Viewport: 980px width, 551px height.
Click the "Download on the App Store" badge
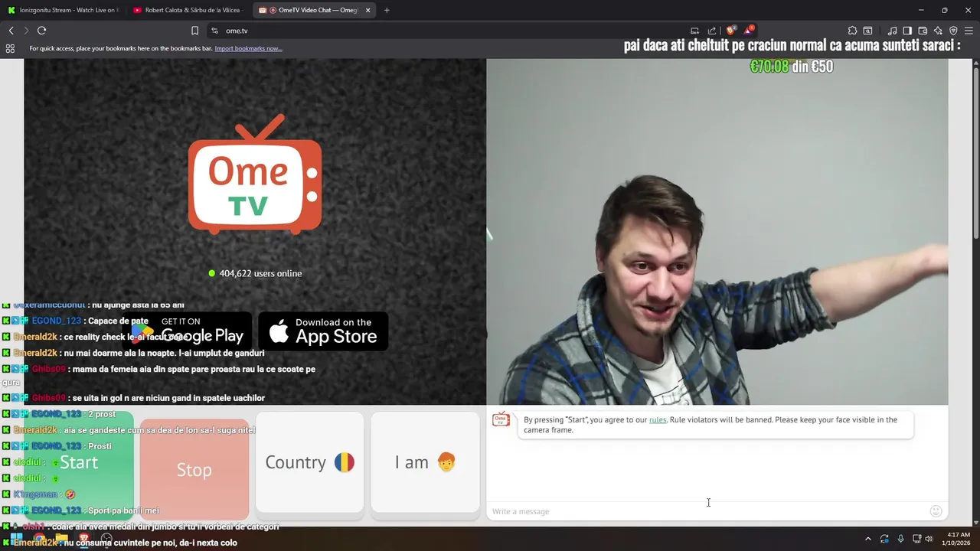coord(323,331)
